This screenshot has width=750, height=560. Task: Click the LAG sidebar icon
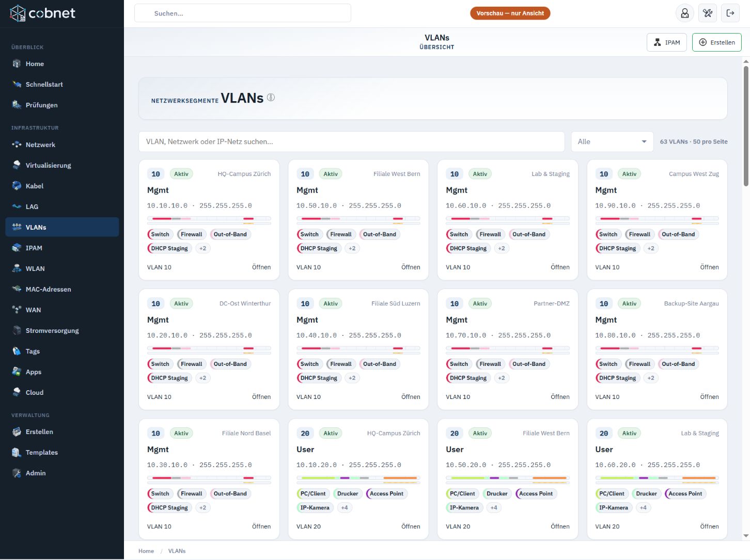17,207
